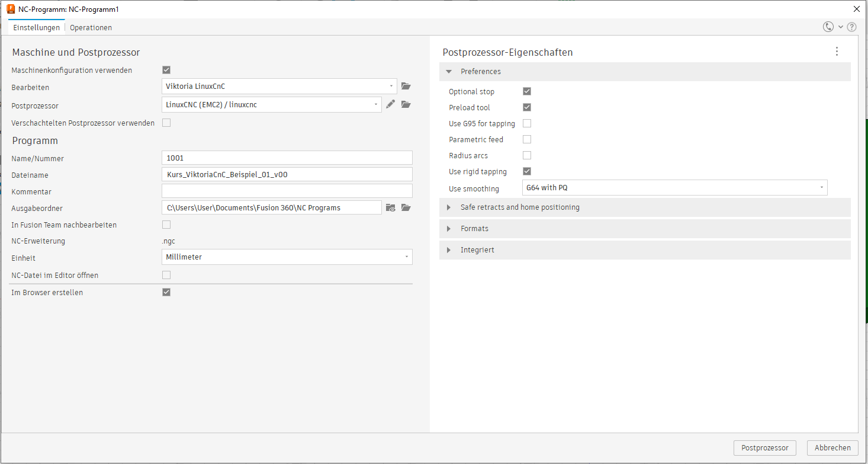This screenshot has width=868, height=464.
Task: Click the pencil edit icon next to Postprozessor
Action: click(x=390, y=105)
